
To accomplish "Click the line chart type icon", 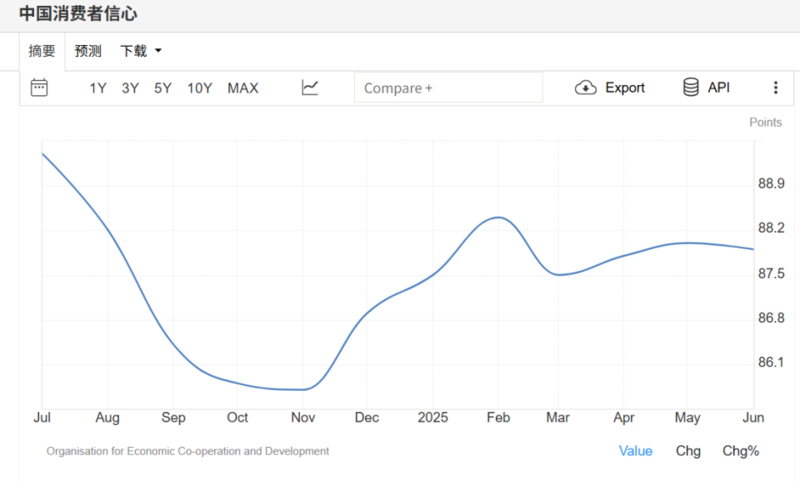I will click(x=310, y=88).
